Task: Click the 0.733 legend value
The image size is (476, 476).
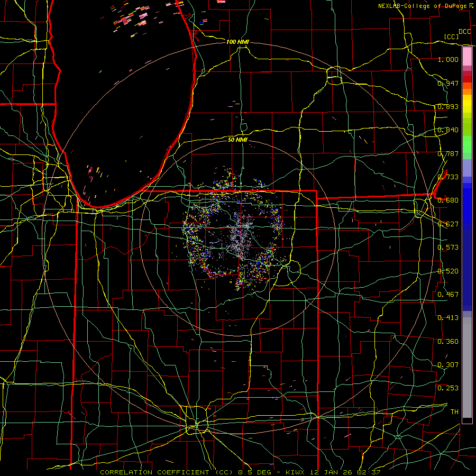Action: coord(448,177)
